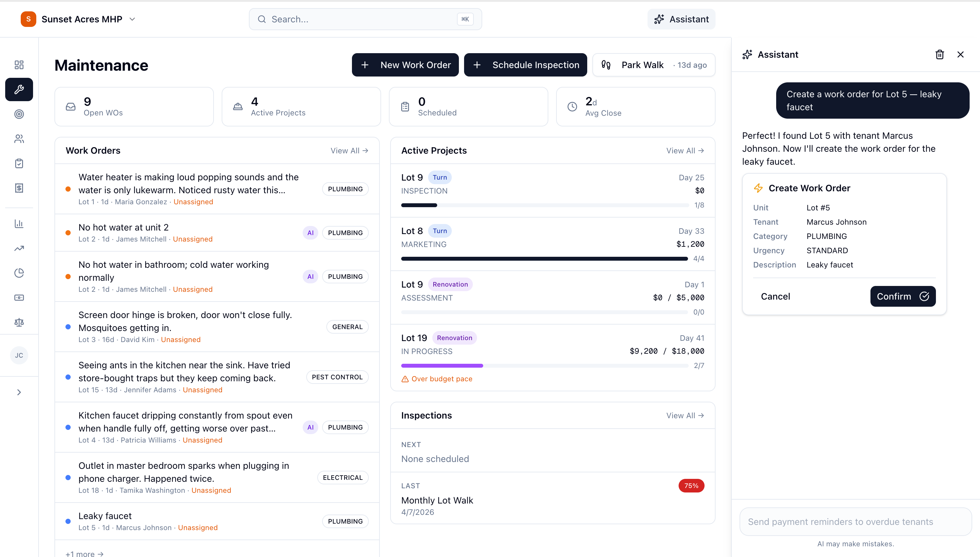
Task: Open the outlet sparks work order
Action: (x=217, y=478)
